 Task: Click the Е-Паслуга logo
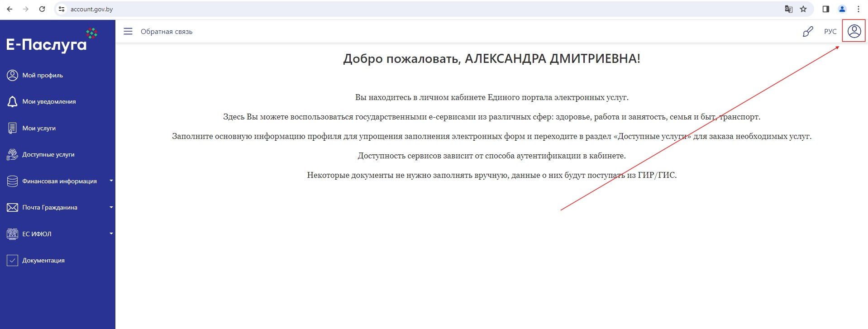coord(51,41)
